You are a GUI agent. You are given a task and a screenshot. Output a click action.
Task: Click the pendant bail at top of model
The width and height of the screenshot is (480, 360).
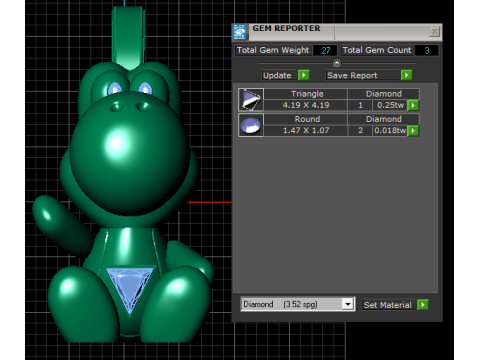(x=129, y=37)
